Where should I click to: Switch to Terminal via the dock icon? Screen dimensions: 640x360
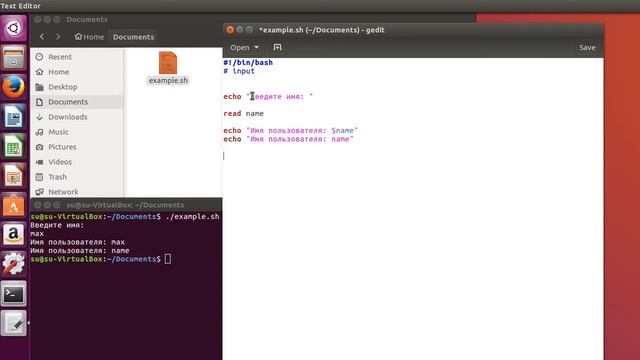[13, 293]
